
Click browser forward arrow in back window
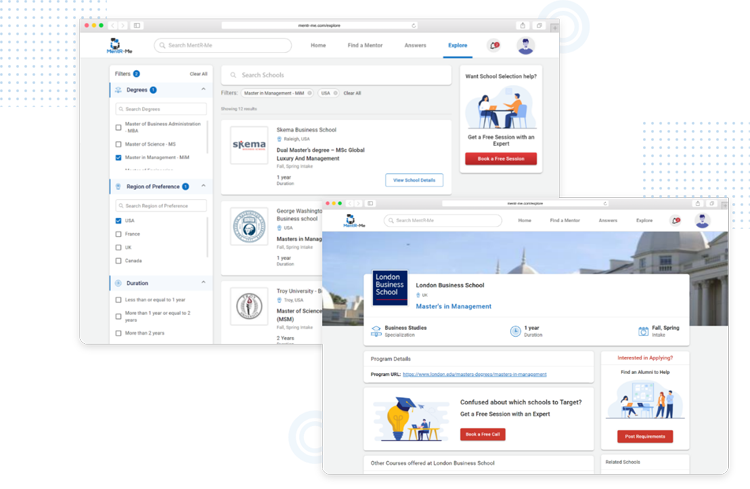tap(123, 25)
